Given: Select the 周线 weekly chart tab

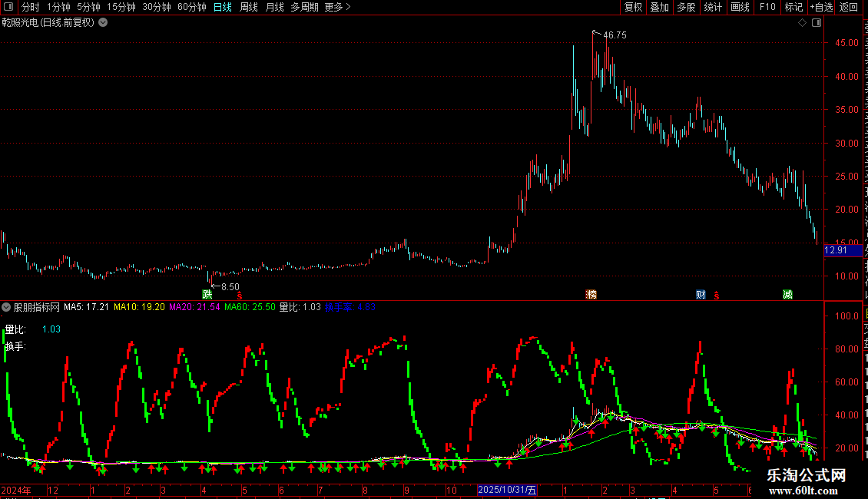Looking at the screenshot, I should (x=249, y=7).
